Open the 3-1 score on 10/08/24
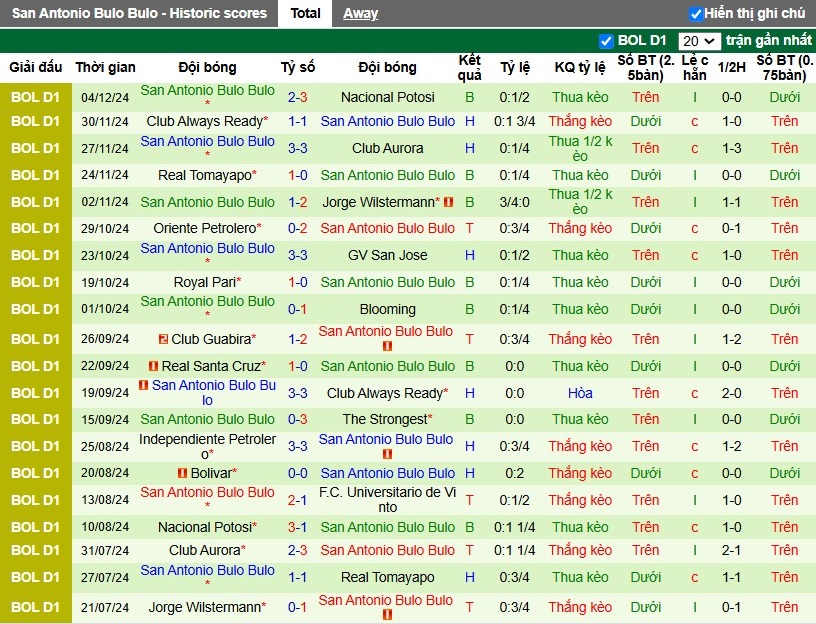The width and height of the screenshot is (816, 624). 298,527
